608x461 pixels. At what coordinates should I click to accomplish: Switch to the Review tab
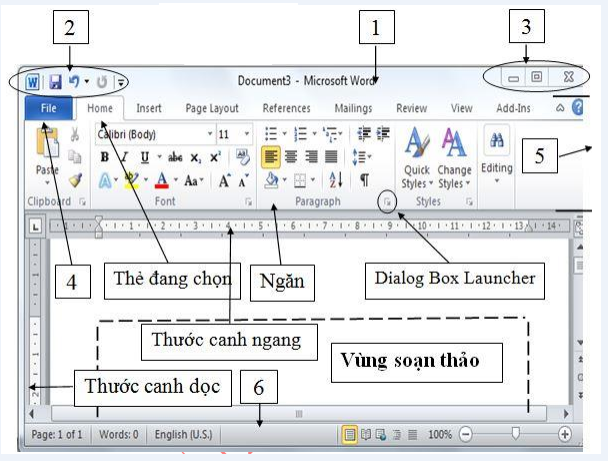point(411,108)
